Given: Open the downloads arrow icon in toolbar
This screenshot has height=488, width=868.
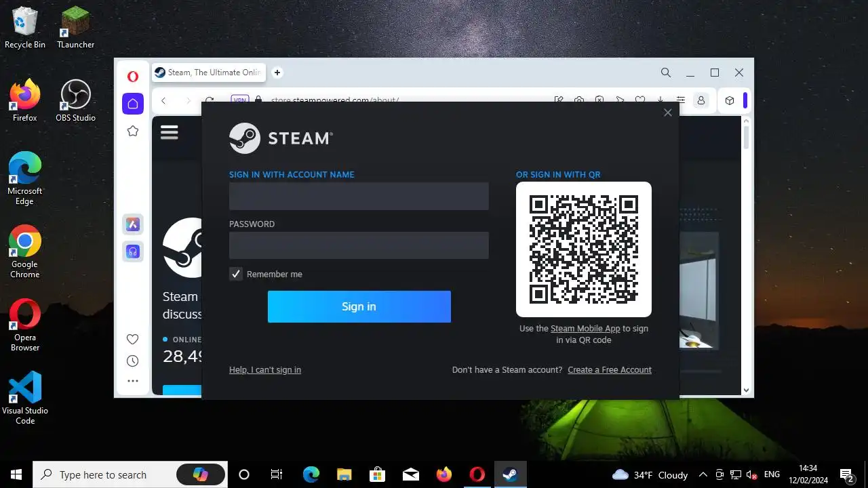Looking at the screenshot, I should coord(660,100).
